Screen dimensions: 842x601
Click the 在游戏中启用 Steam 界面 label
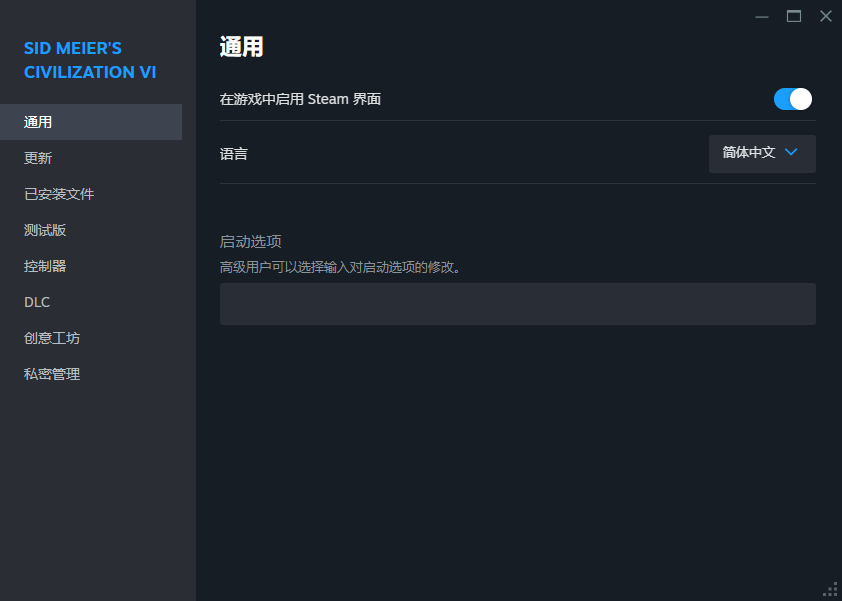click(x=300, y=99)
